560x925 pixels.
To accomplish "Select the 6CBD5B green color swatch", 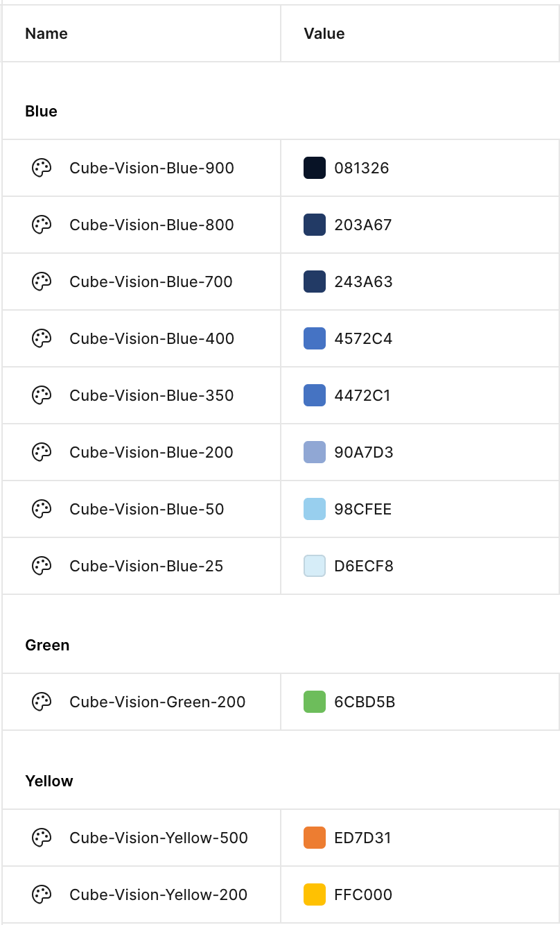I will point(315,702).
